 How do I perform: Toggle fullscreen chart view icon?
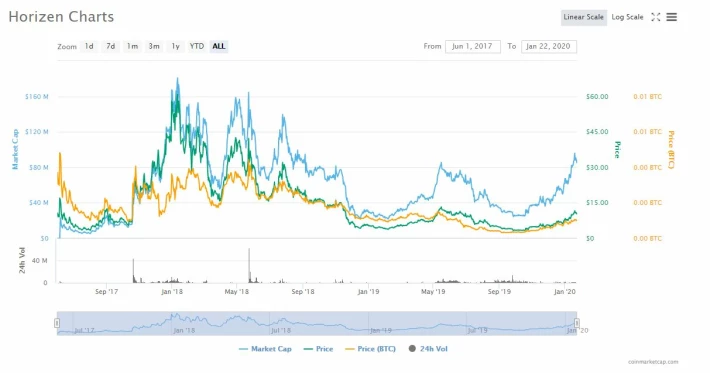point(655,17)
